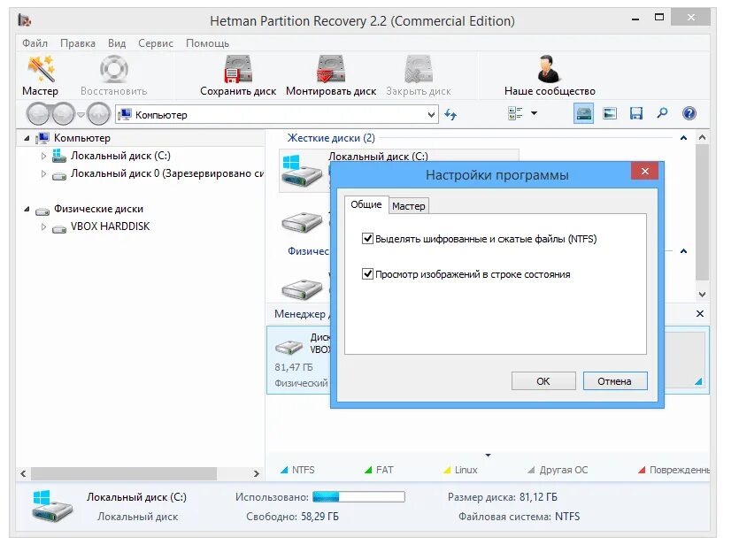Viewport: 739px width, 560px height.
Task: Collapse the Физические диски group in right pane
Action: (x=683, y=251)
